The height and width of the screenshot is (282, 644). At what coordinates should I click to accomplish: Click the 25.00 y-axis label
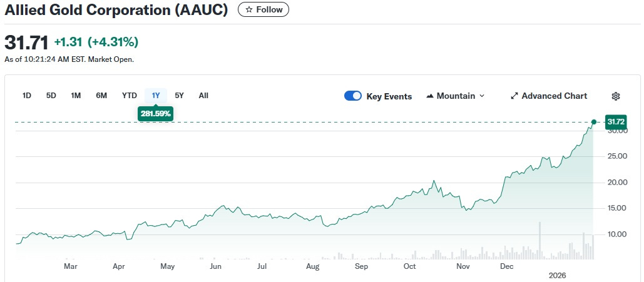616,156
